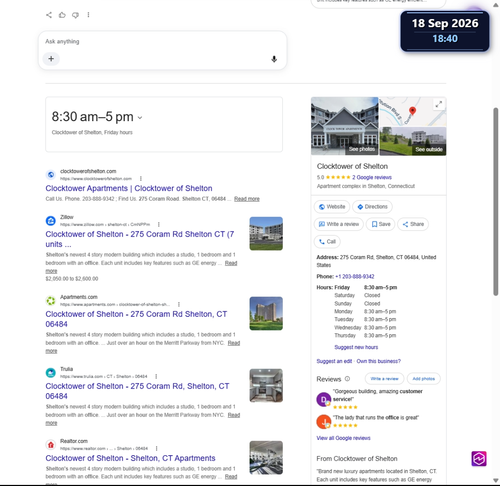Click the purple extension icon at bottom right
The image size is (500, 486).
479,459
